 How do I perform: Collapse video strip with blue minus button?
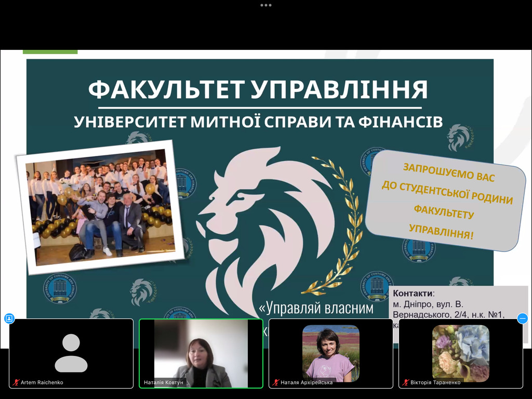pyautogui.click(x=523, y=318)
